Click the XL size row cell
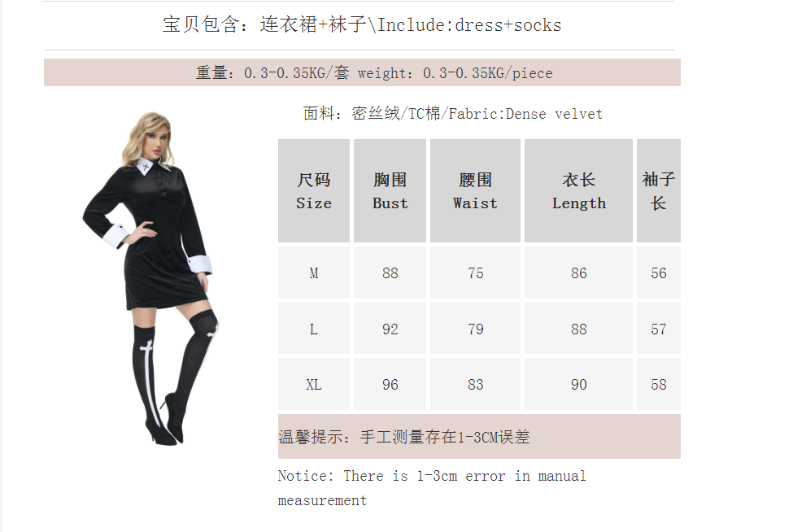793x532 pixels. 314,384
